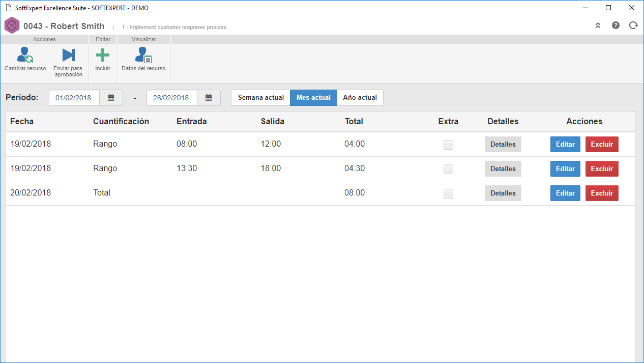Click the refresh icon in header
Image resolution: width=644 pixels, height=363 pixels.
point(633,25)
